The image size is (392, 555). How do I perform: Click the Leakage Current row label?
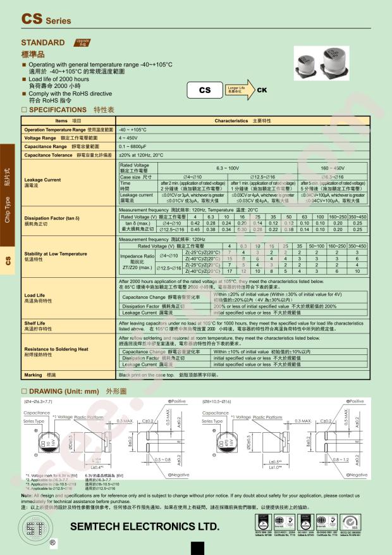tap(42, 182)
